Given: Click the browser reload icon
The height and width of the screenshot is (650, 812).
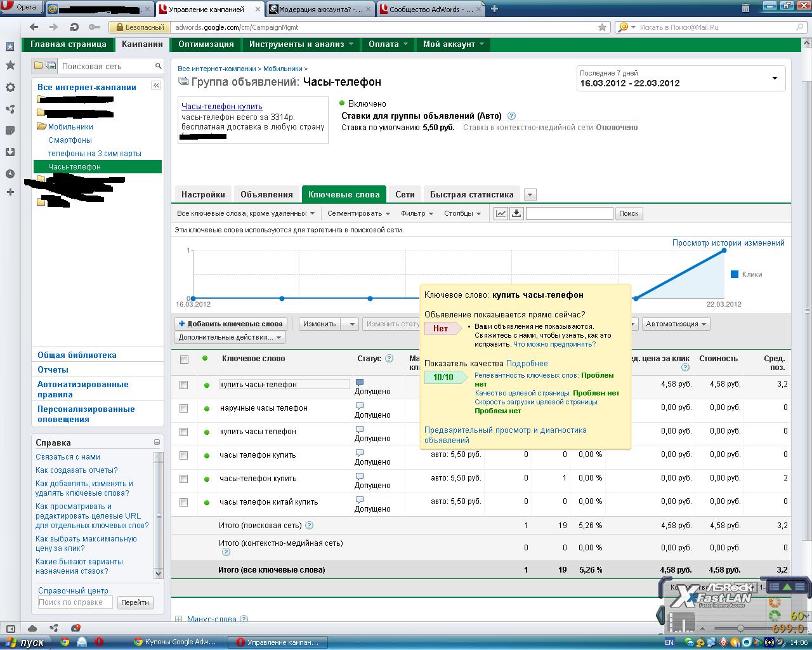Looking at the screenshot, I should click(74, 27).
